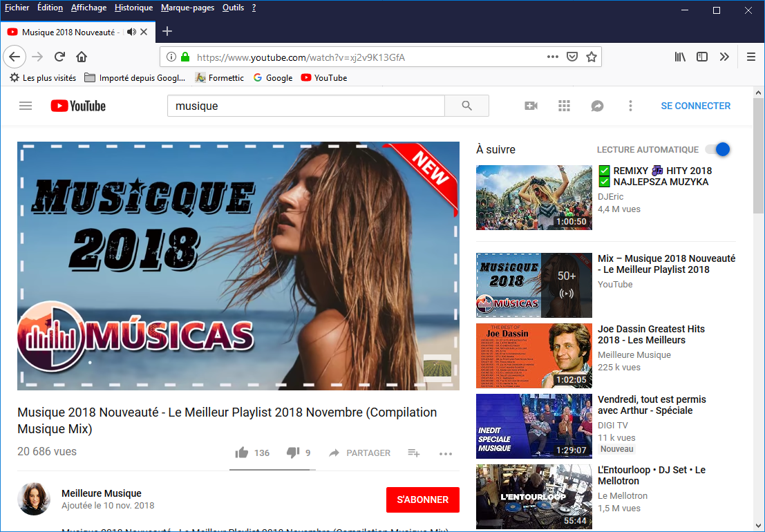
Task: Subscribe with the S'ABONNER button
Action: click(x=422, y=500)
